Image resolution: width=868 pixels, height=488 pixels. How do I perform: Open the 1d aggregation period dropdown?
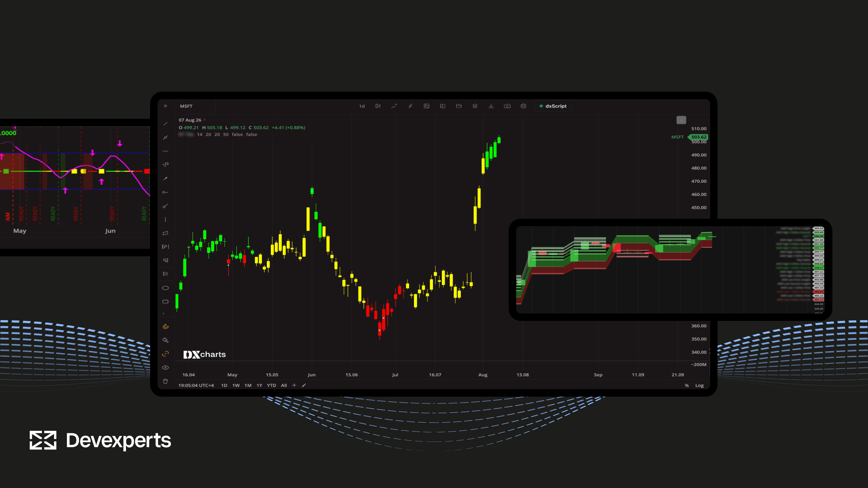[362, 106]
